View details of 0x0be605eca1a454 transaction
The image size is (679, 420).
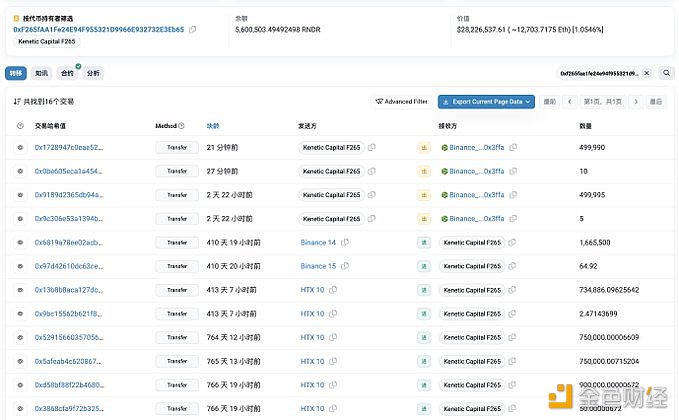point(20,171)
